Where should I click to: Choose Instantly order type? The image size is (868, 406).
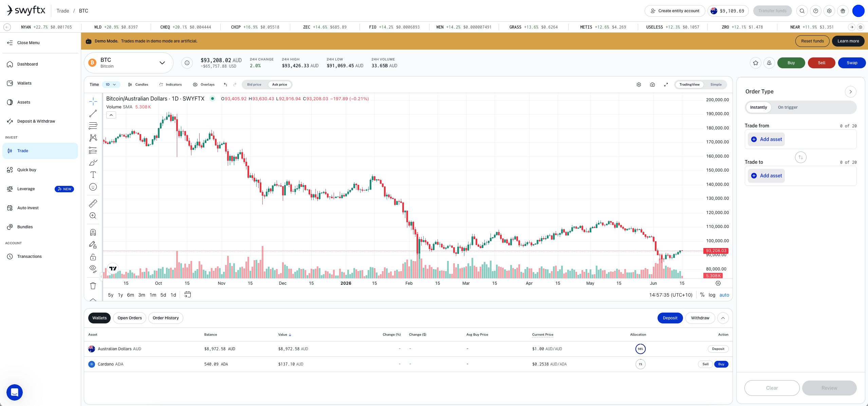pos(759,107)
